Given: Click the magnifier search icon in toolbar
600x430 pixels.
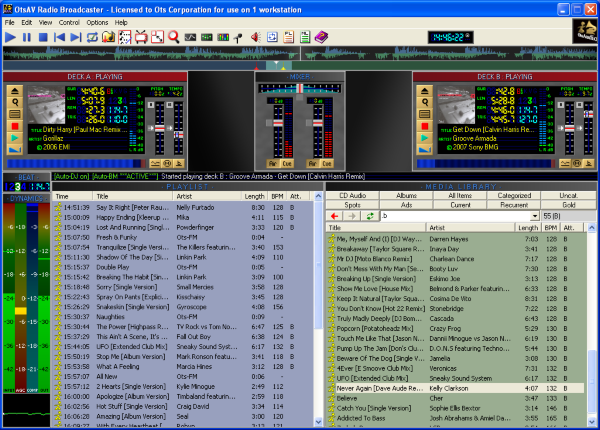Looking at the screenshot, I should [173, 37].
